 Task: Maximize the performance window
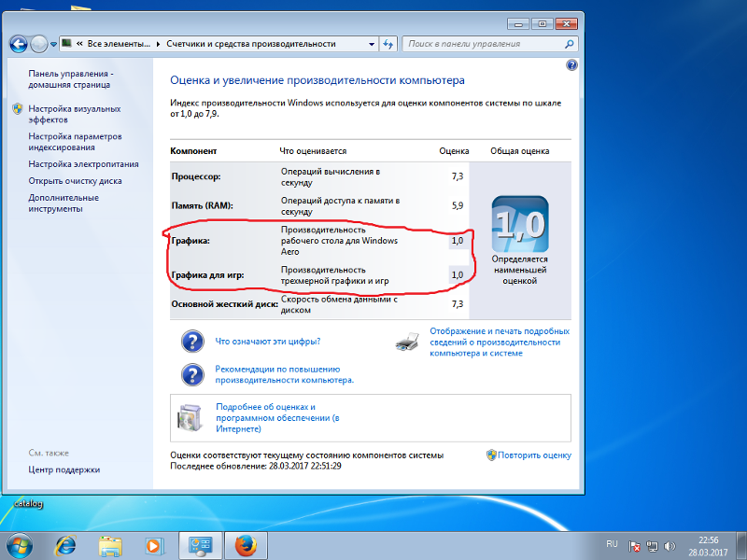tap(542, 24)
